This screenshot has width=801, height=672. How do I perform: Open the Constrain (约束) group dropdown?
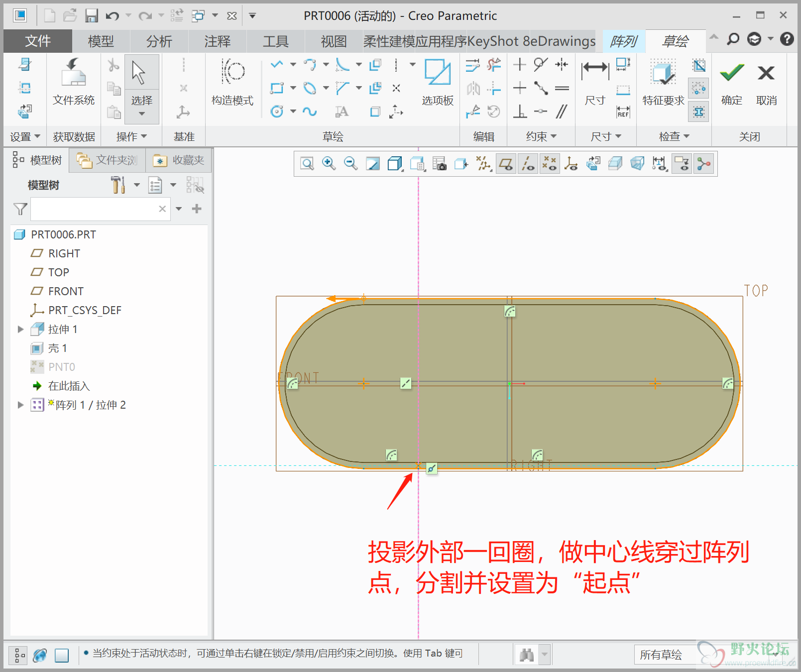point(541,137)
